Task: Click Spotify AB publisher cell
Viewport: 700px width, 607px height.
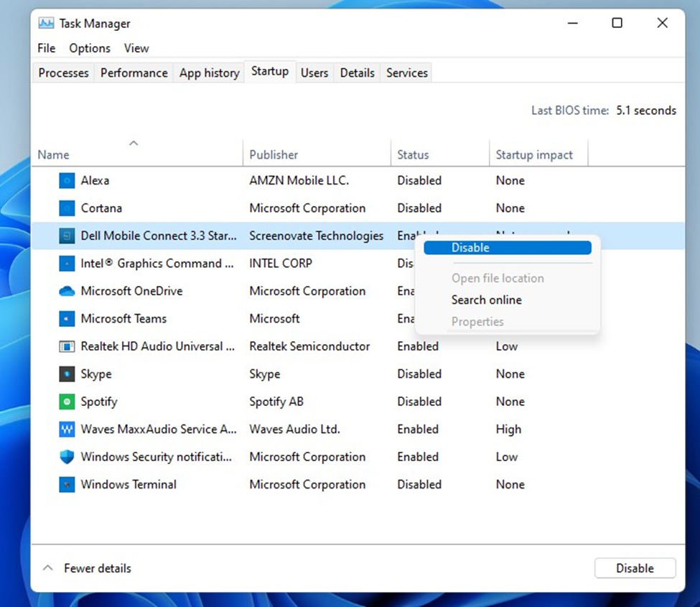Action: (x=276, y=402)
